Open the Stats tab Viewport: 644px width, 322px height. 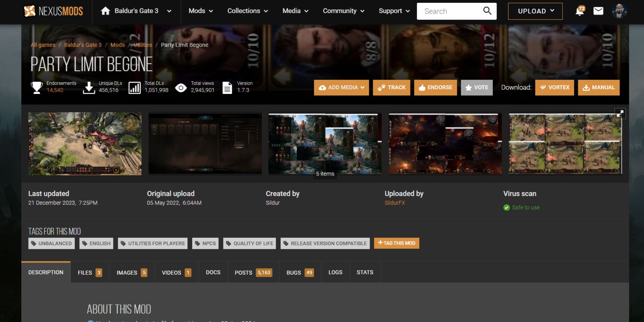pyautogui.click(x=365, y=272)
